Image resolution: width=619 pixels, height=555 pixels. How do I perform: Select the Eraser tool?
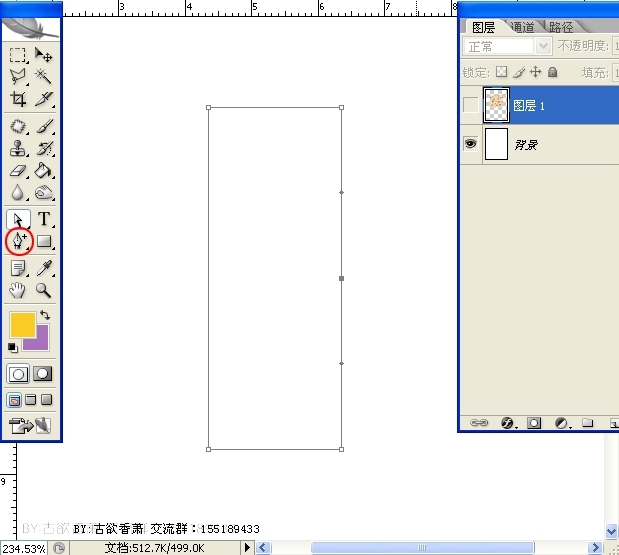click(17, 171)
